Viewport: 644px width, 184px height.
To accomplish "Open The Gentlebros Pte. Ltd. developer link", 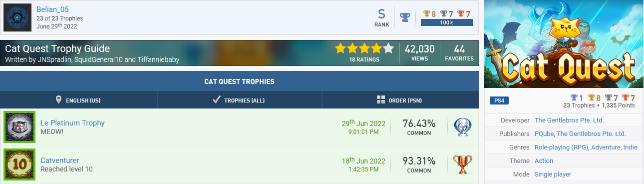I will (x=569, y=120).
